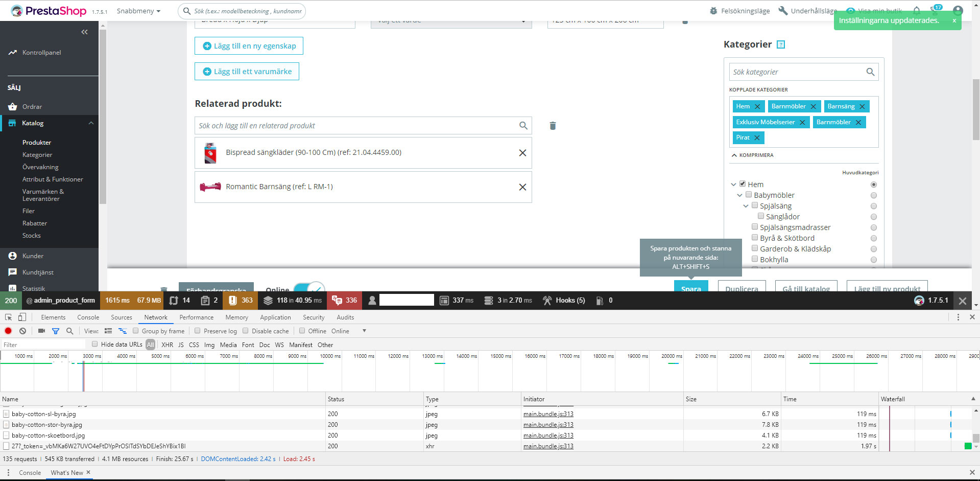980x481 pixels.
Task: Open Kategorier in the sidebar menu
Action: 37,155
